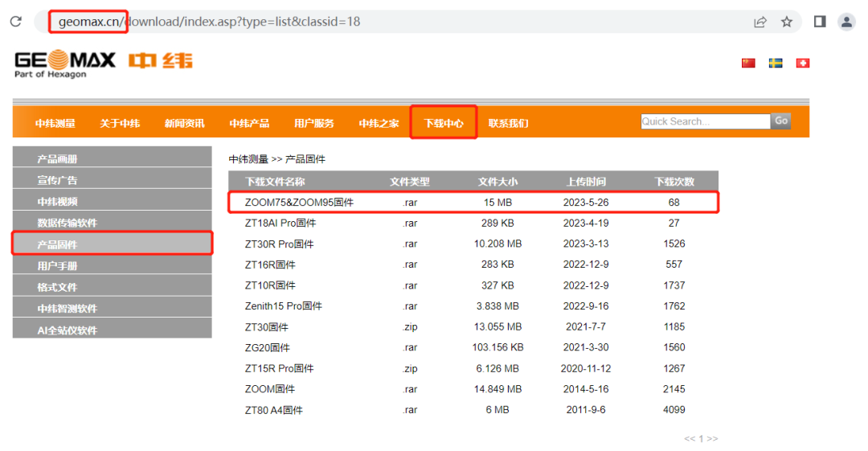Select the Sweden flag icon
Viewport: 868px width, 451px height.
click(775, 63)
